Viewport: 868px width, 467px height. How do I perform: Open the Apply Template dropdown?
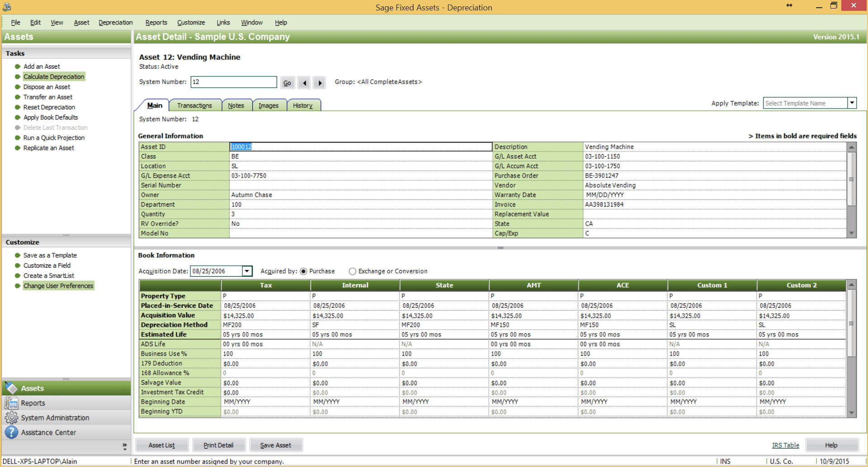(852, 103)
